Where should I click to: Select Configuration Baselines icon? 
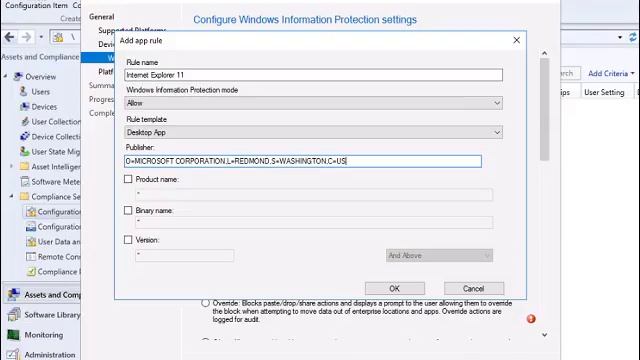[31, 227]
